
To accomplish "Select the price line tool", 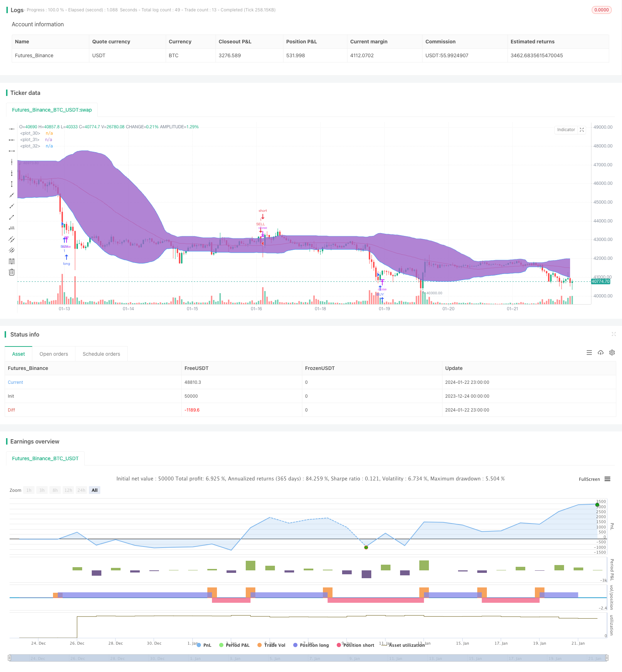I will [x=12, y=228].
